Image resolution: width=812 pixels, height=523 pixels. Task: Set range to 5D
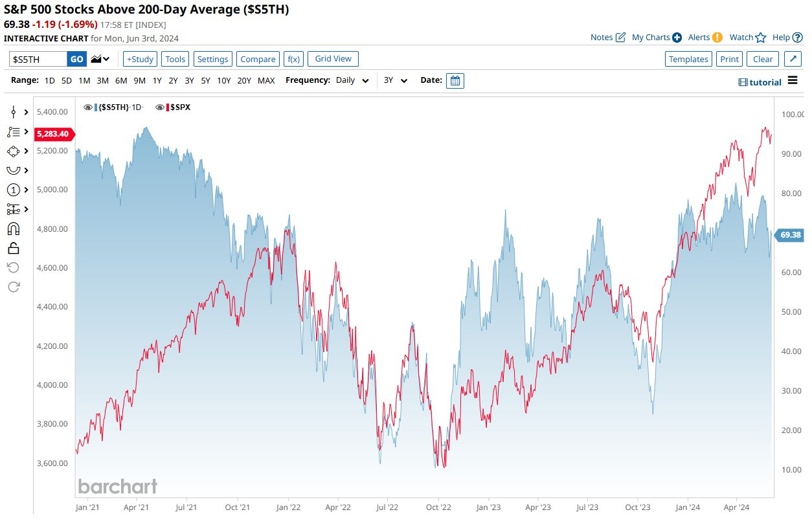point(67,81)
